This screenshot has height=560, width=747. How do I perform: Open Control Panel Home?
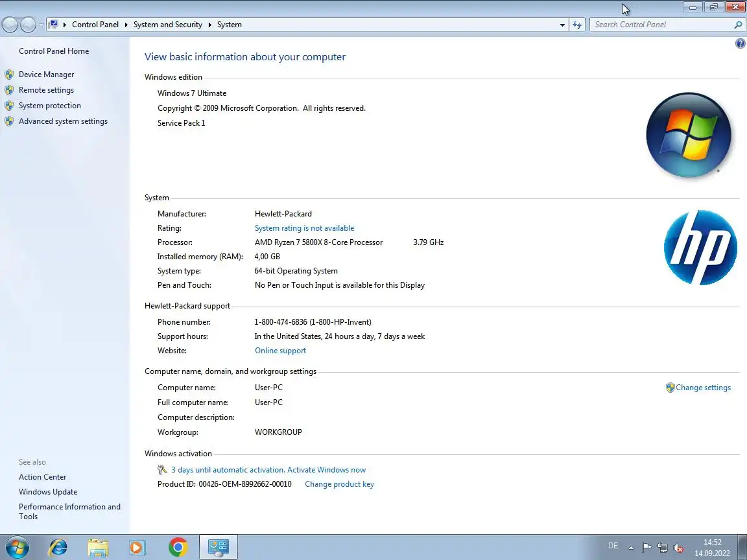pos(54,51)
